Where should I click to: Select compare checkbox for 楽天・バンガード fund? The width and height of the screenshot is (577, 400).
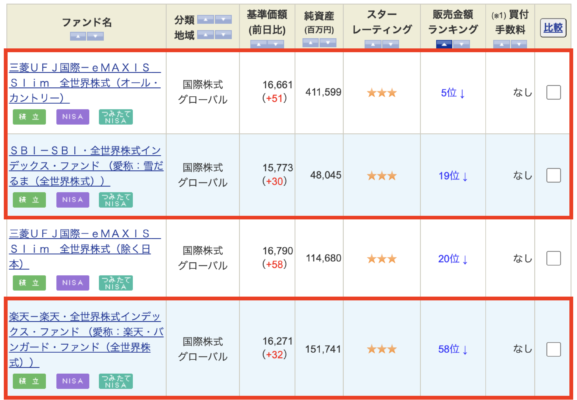tap(553, 349)
